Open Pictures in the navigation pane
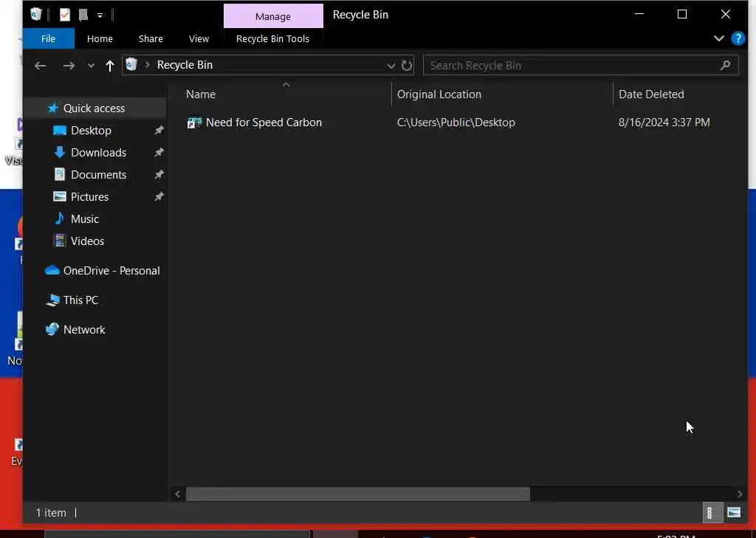The height and width of the screenshot is (538, 756). point(89,197)
